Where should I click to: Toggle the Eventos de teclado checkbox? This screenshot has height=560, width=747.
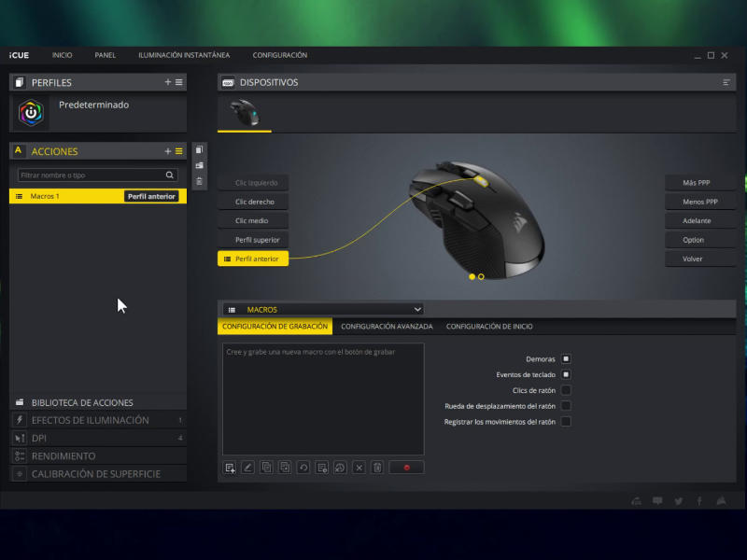coord(566,374)
